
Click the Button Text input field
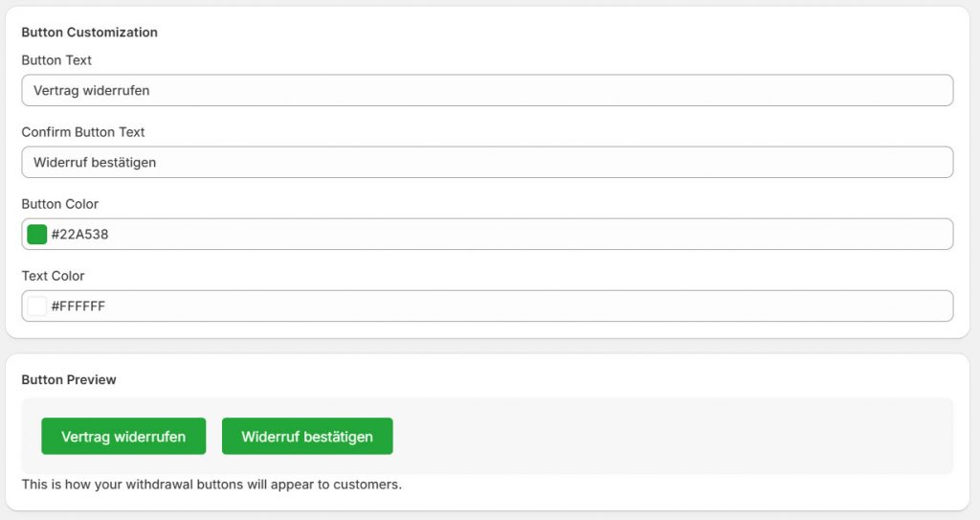click(486, 91)
